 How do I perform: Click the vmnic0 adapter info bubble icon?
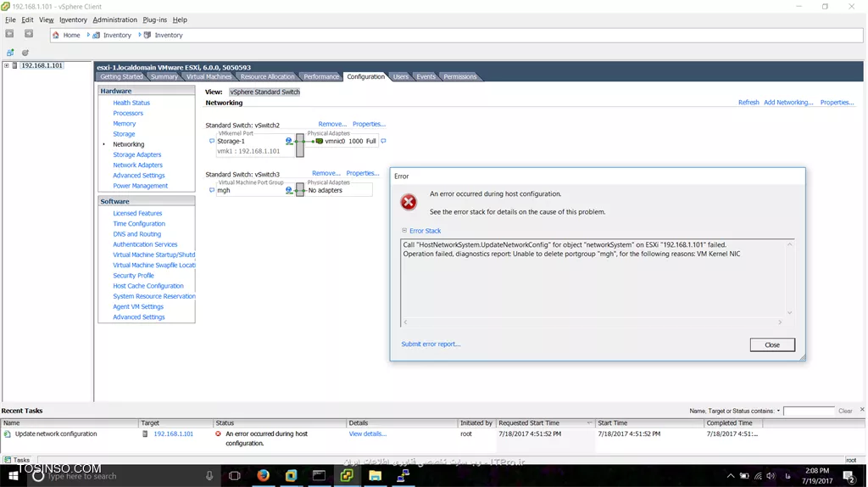pos(383,142)
